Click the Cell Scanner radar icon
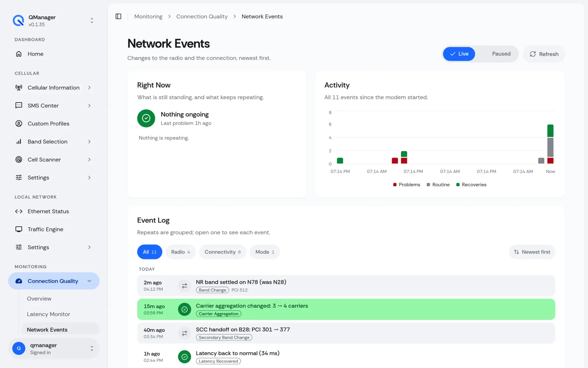Image resolution: width=588 pixels, height=368 pixels. (19, 159)
